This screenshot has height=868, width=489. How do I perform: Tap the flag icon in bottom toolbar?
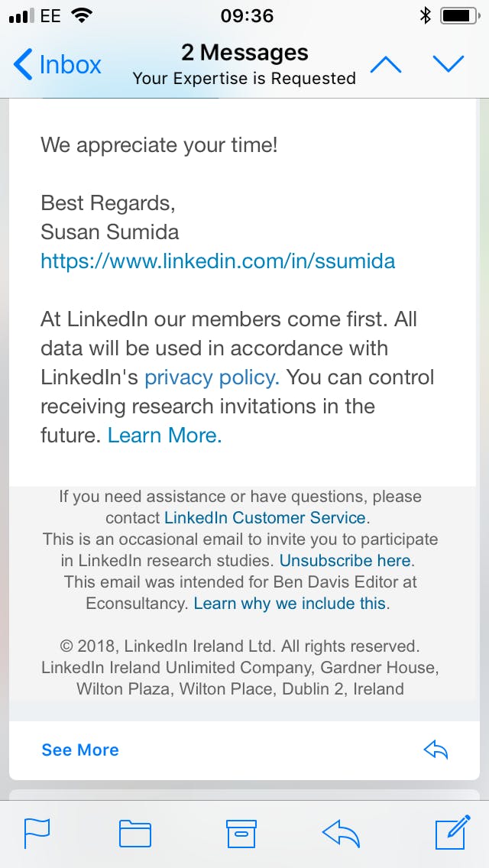tap(37, 833)
